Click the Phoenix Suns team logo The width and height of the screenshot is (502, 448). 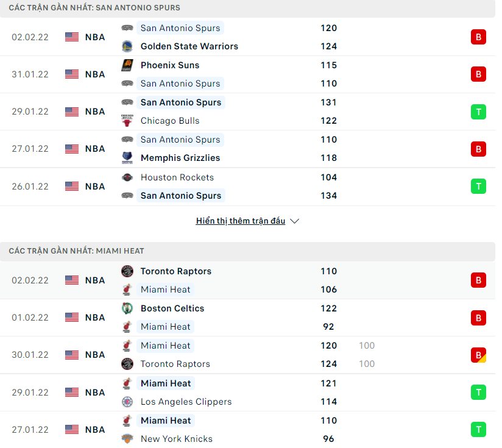tap(127, 65)
